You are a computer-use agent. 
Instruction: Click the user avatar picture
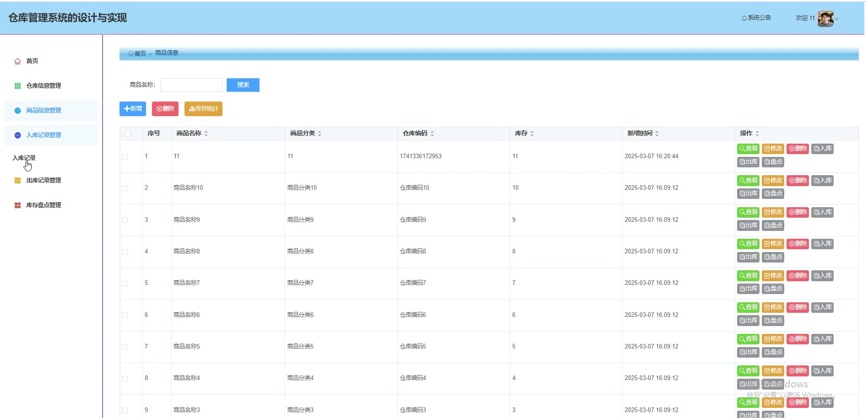(825, 19)
